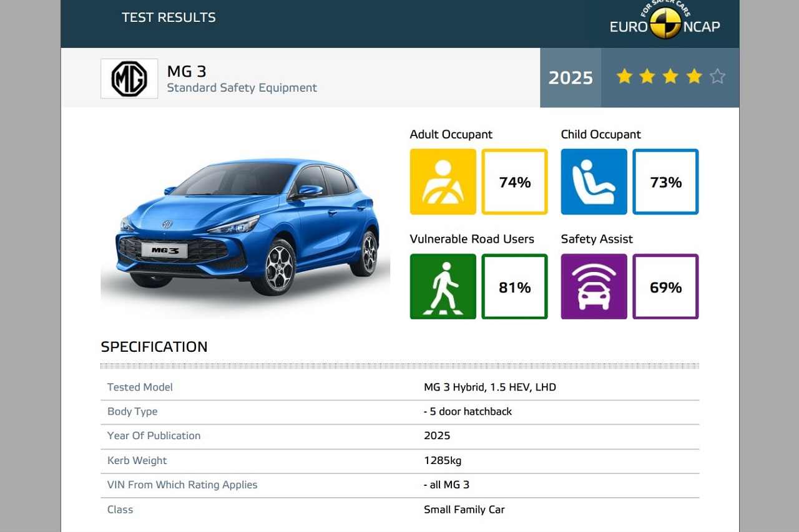Screen dimensions: 799x532
Task: Click the 69% Safety Assist score box
Action: [x=666, y=286]
